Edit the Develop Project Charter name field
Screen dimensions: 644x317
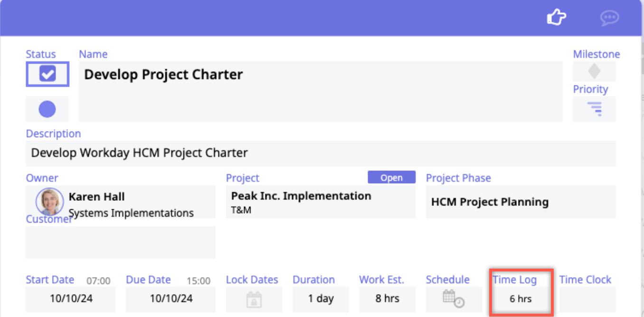[x=321, y=91]
